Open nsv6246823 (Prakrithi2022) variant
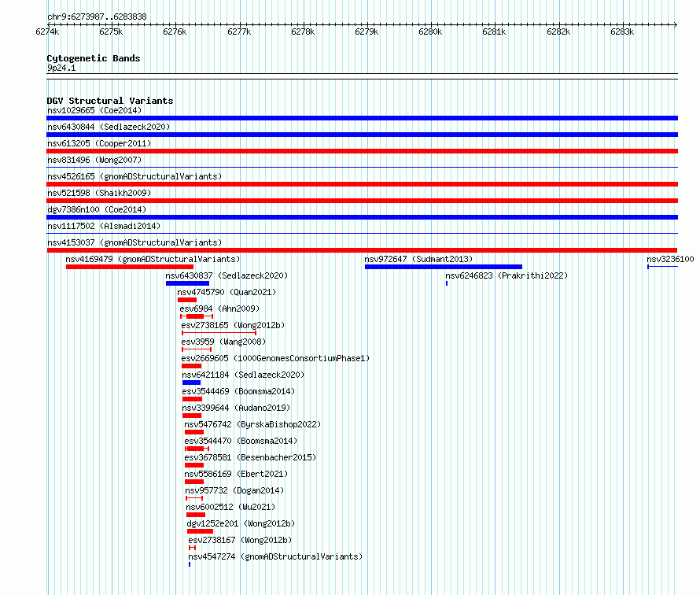The height and width of the screenshot is (595, 700). point(507,275)
